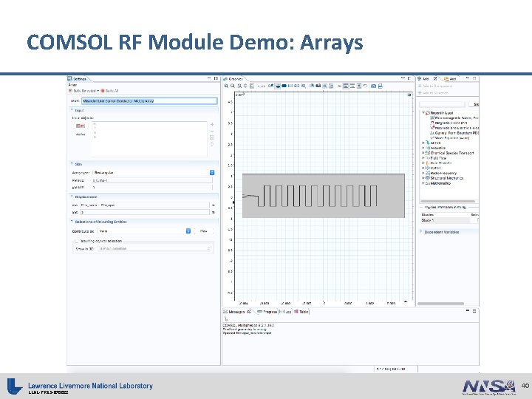Click the Zoom In icon in Graphics toolbar
532x399 pixels.
(226, 86)
